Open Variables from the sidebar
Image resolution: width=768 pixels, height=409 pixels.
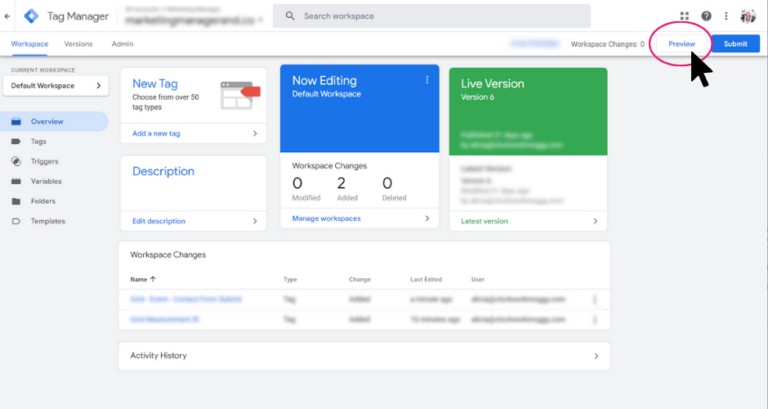46,181
